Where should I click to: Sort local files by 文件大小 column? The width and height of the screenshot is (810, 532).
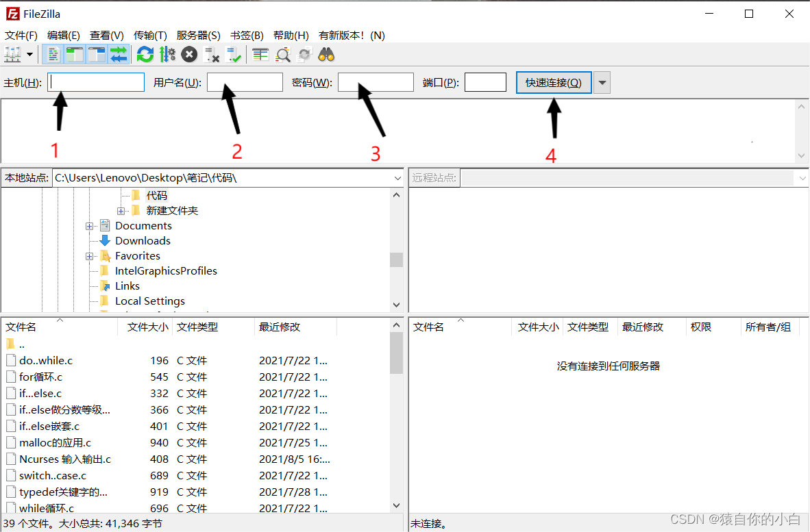pos(145,327)
